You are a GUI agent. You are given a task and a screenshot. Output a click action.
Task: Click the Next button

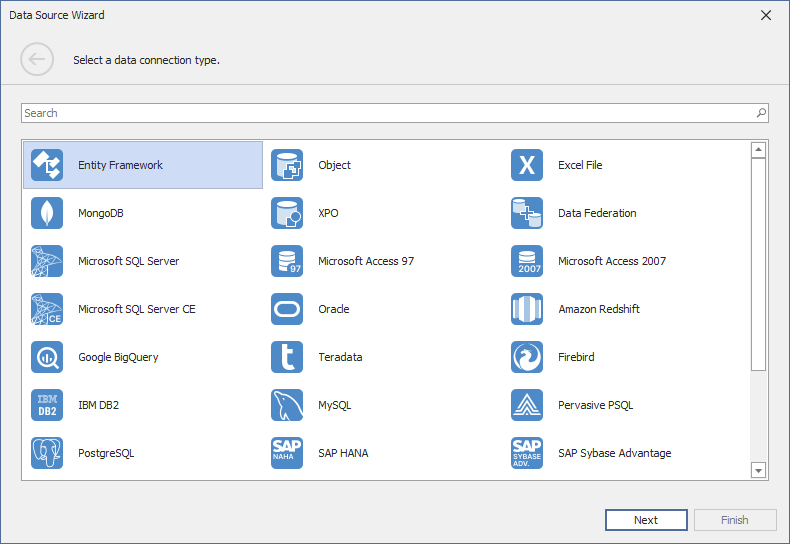click(x=646, y=520)
